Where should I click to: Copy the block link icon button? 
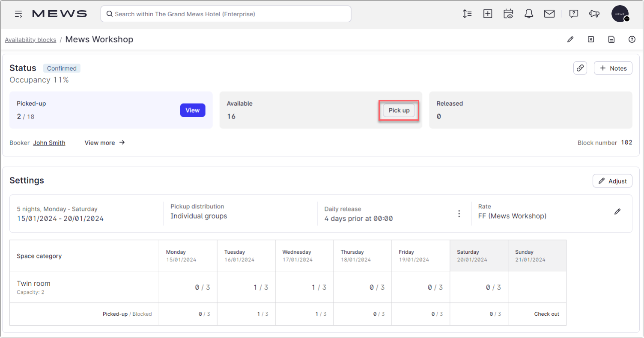pyautogui.click(x=580, y=68)
